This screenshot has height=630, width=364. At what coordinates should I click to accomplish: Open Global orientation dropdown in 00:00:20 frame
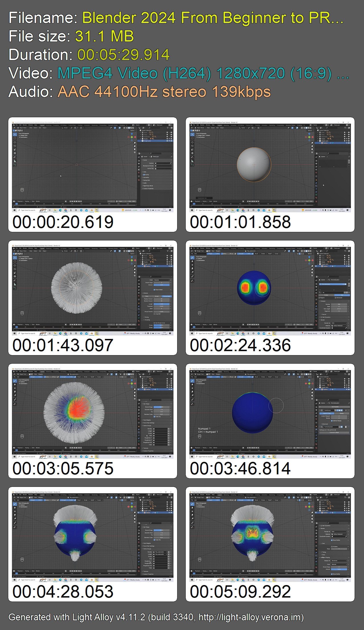click(65, 128)
